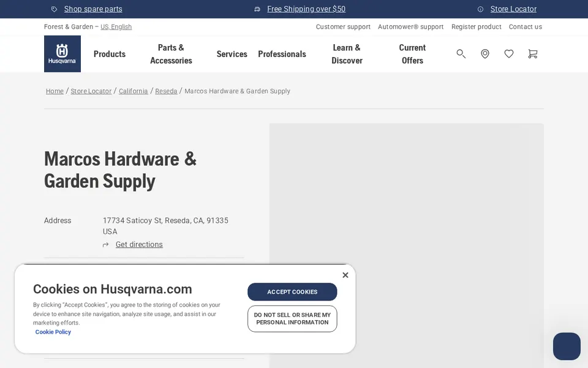Screen dimensions: 588x368
Task: Open the search magnifier icon
Action: [x=461, y=54]
